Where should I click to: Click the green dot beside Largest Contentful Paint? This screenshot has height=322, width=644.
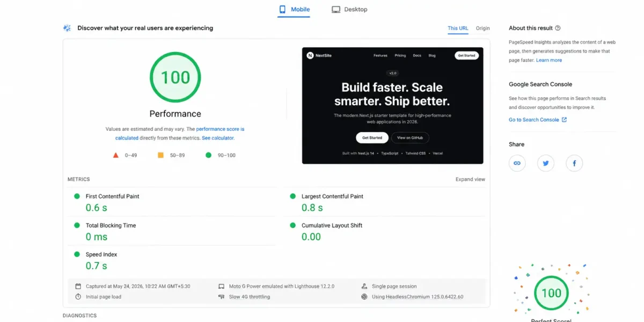[x=292, y=196]
